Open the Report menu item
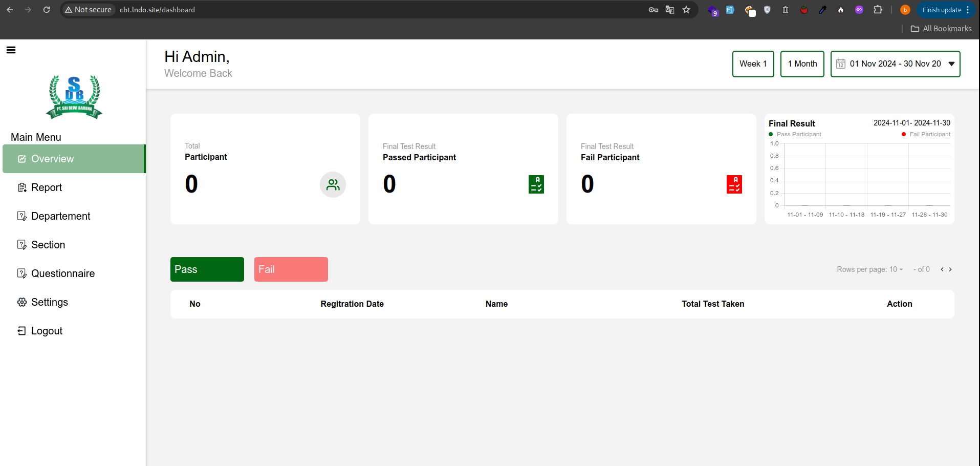This screenshot has height=466, width=980. point(47,187)
